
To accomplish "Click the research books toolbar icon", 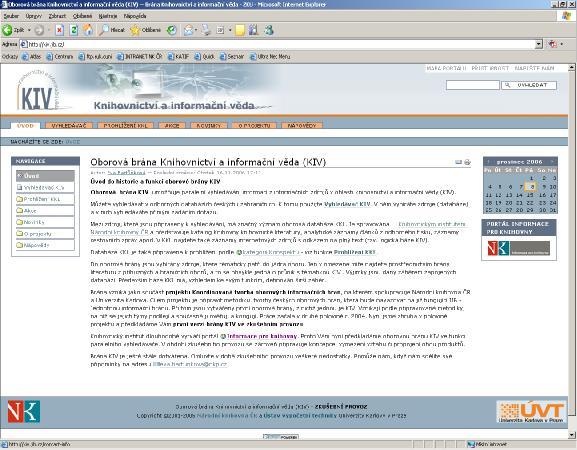I will coord(254,30).
